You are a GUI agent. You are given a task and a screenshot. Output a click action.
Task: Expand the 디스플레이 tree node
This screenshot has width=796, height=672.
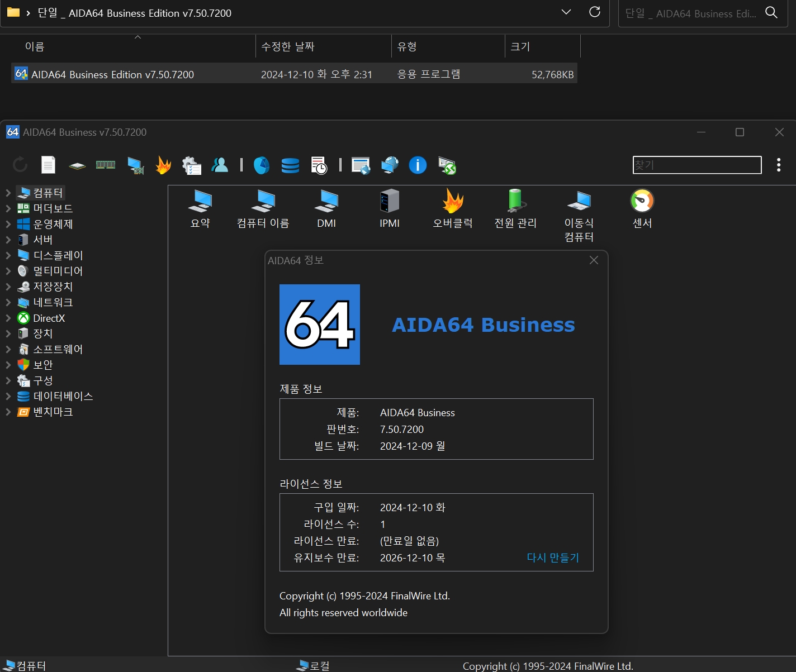coord(8,255)
